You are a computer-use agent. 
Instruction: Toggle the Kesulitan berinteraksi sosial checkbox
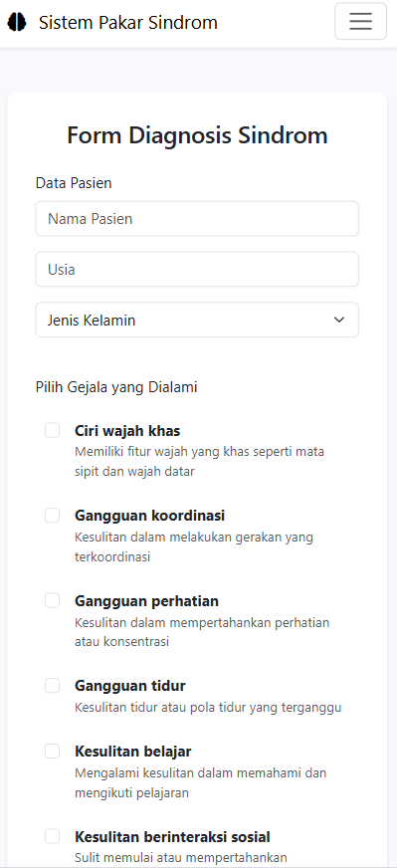52,836
